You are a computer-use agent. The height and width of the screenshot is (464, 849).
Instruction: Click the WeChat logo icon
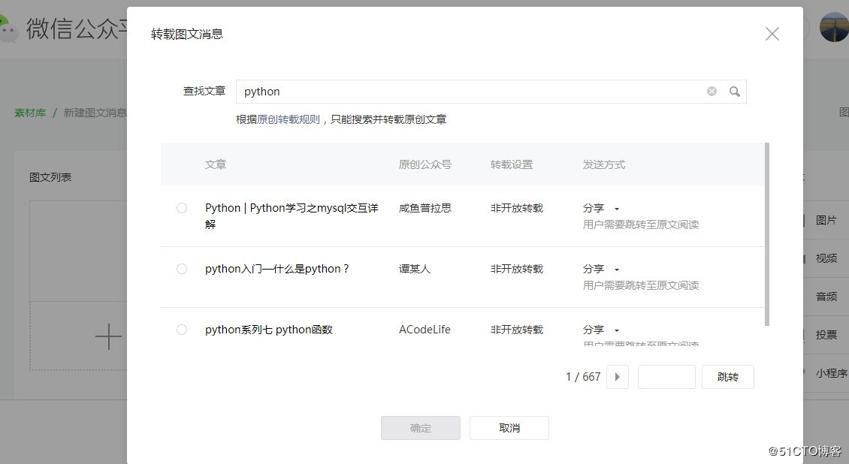[x=9, y=28]
